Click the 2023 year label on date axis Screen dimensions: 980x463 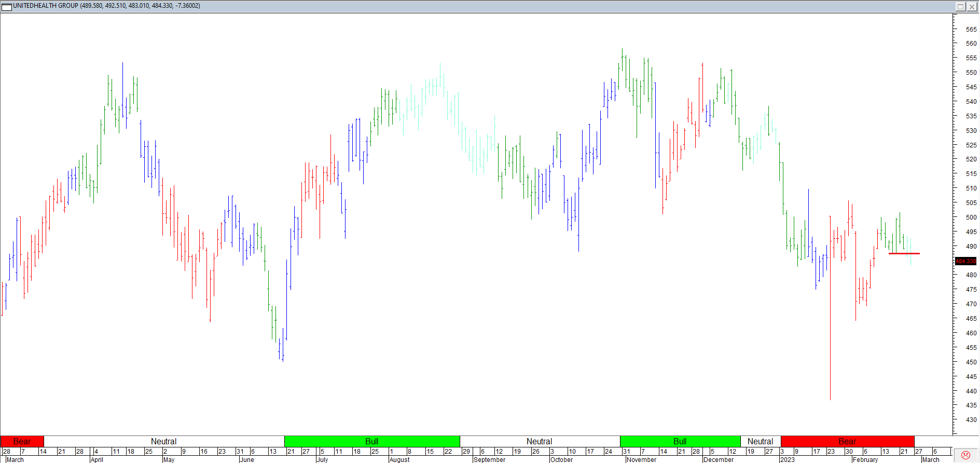[788, 459]
